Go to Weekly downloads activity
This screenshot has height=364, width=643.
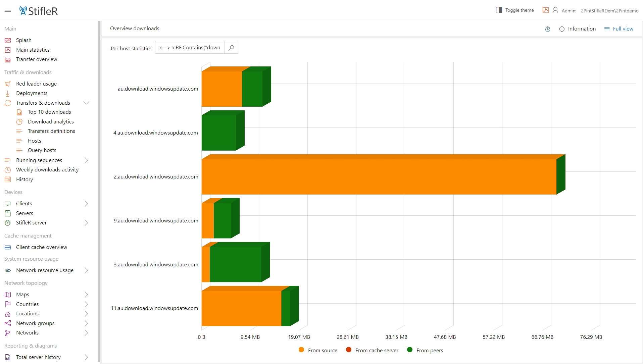[47, 170]
